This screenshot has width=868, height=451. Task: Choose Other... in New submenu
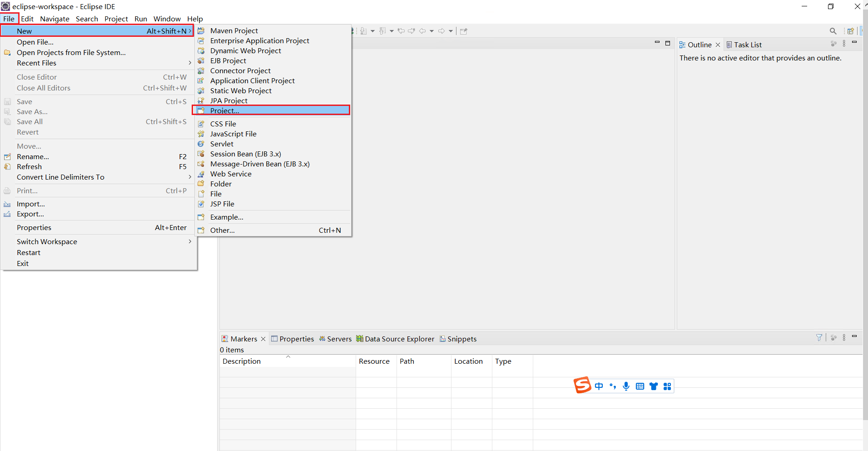pos(273,230)
